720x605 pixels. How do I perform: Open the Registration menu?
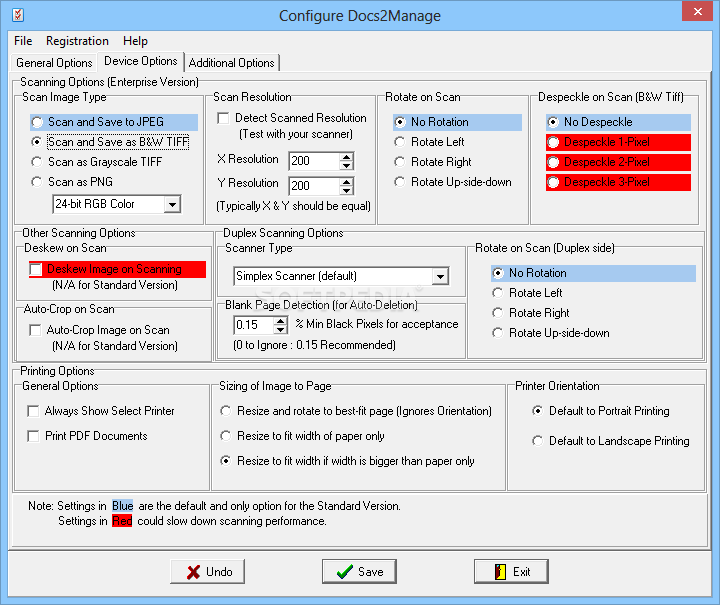tap(77, 41)
